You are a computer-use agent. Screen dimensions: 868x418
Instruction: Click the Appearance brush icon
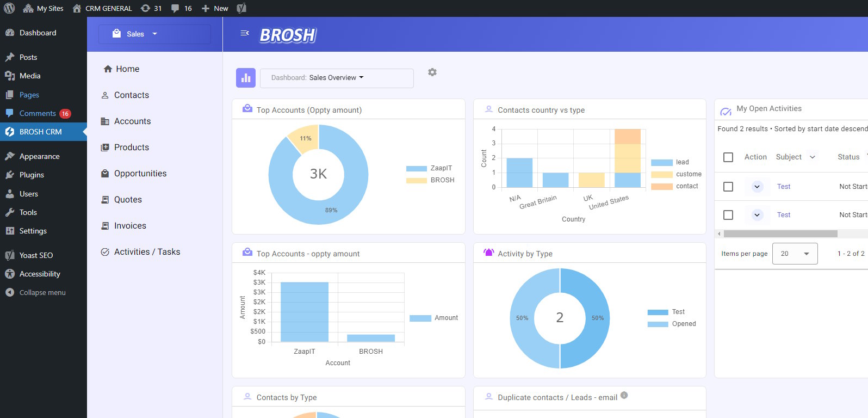pyautogui.click(x=10, y=156)
